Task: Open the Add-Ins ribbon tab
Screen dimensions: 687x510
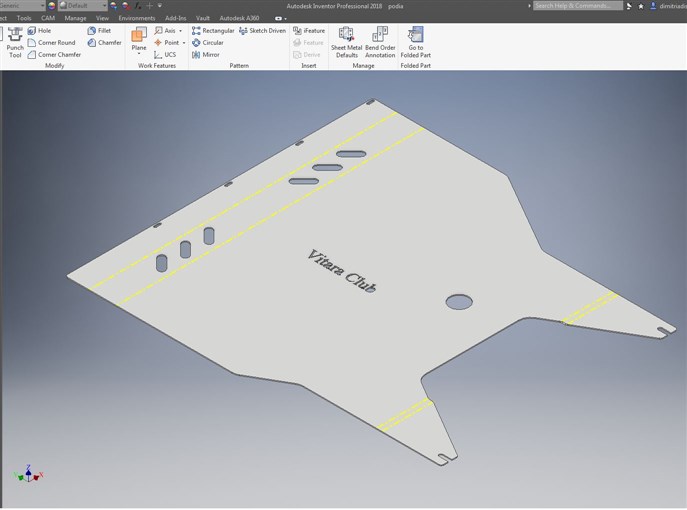Action: (x=176, y=18)
